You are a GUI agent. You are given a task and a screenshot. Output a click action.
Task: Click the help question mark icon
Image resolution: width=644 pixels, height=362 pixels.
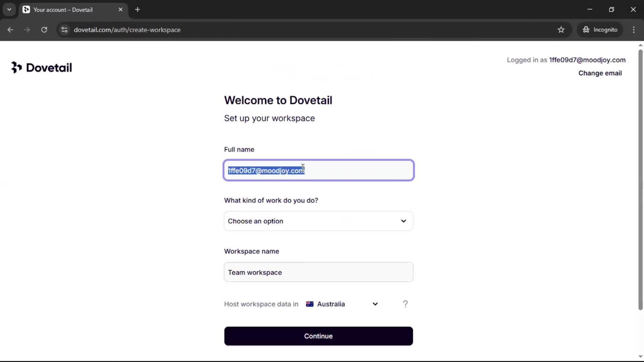click(405, 304)
